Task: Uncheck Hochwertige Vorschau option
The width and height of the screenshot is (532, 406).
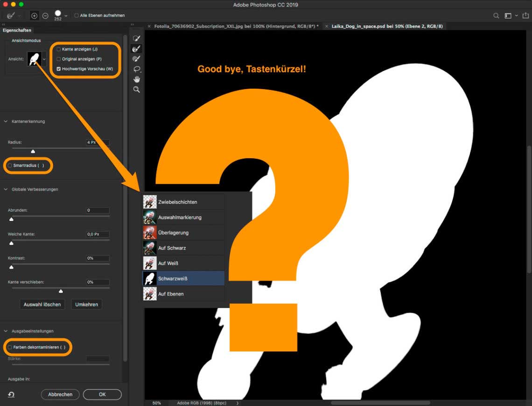Action: (x=59, y=69)
